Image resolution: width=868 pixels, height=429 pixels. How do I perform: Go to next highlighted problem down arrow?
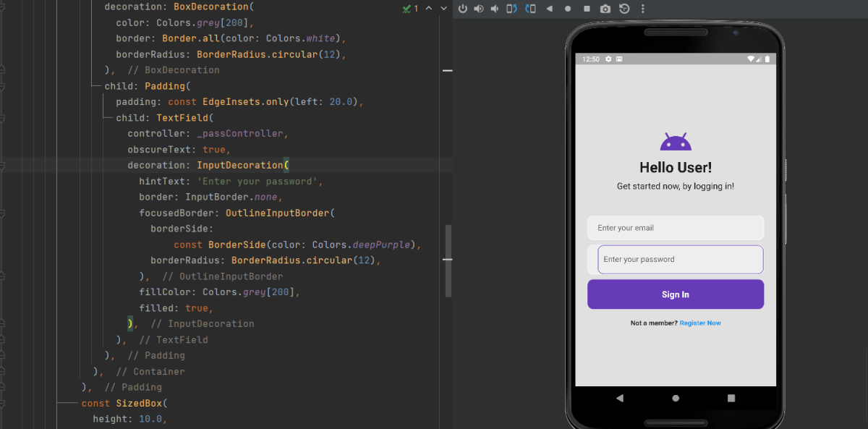click(x=443, y=9)
